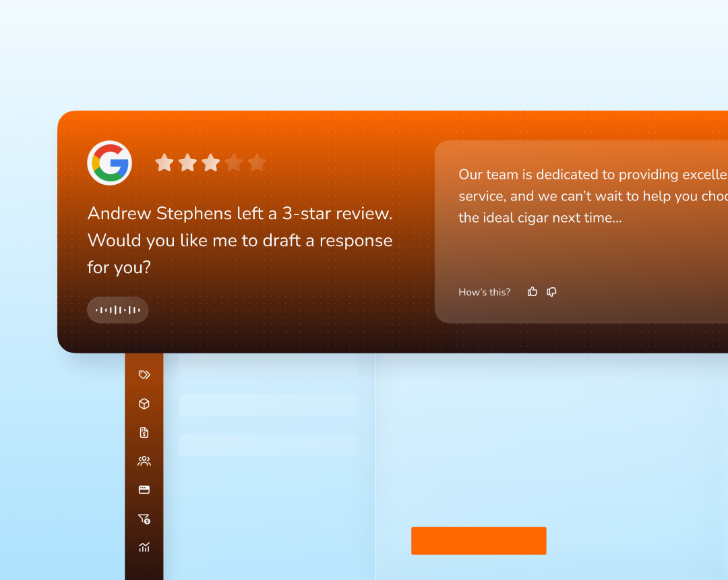Click the orange button at the bottom
The width and height of the screenshot is (728, 580).
click(x=479, y=540)
